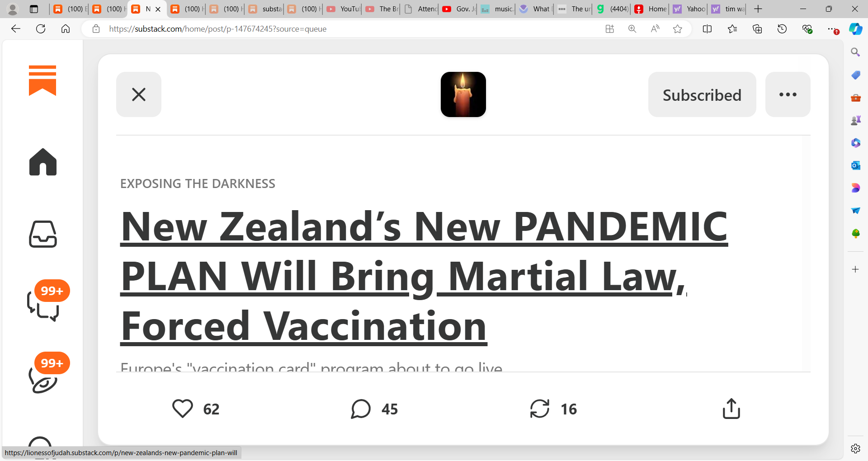868x461 pixels.
Task: Open browser Settings and more menu
Action: click(x=832, y=29)
